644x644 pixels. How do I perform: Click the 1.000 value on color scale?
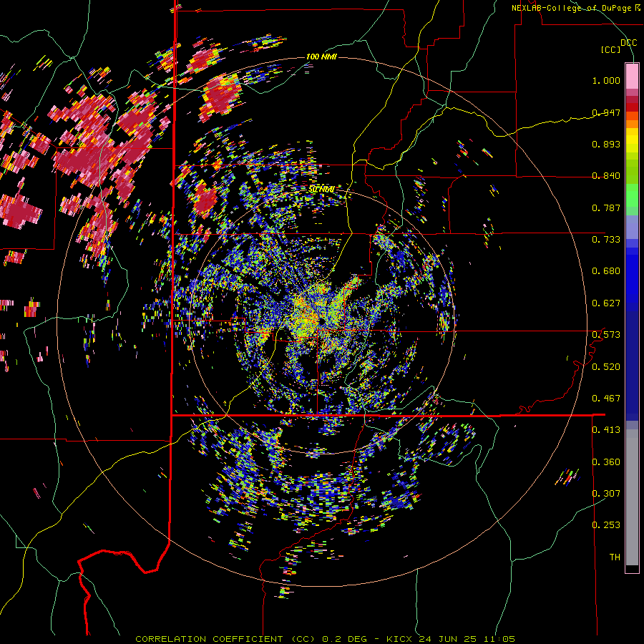(606, 80)
